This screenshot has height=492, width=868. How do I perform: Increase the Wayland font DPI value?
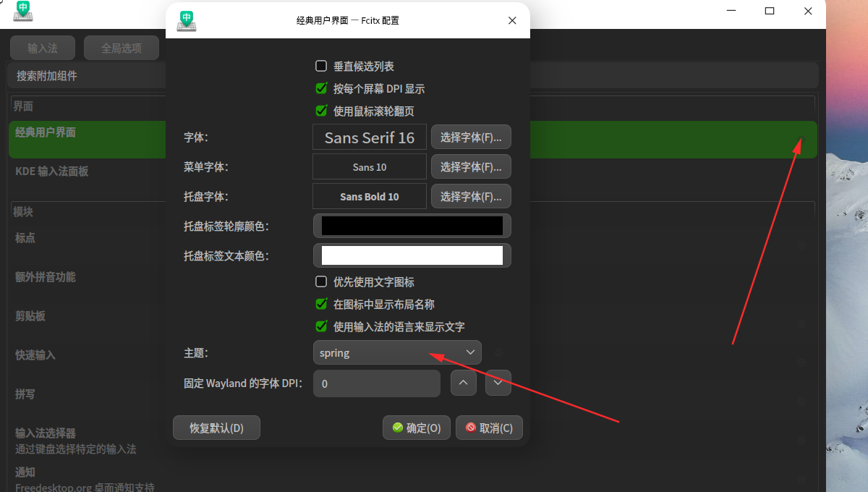[x=464, y=383]
